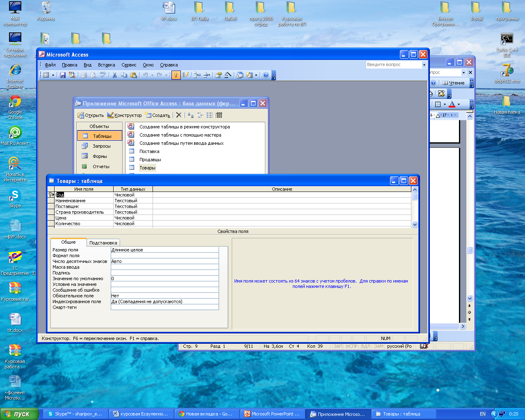Click the Размер поля value 'Длинное целое'
This screenshot has height=420, width=525.
click(x=164, y=250)
